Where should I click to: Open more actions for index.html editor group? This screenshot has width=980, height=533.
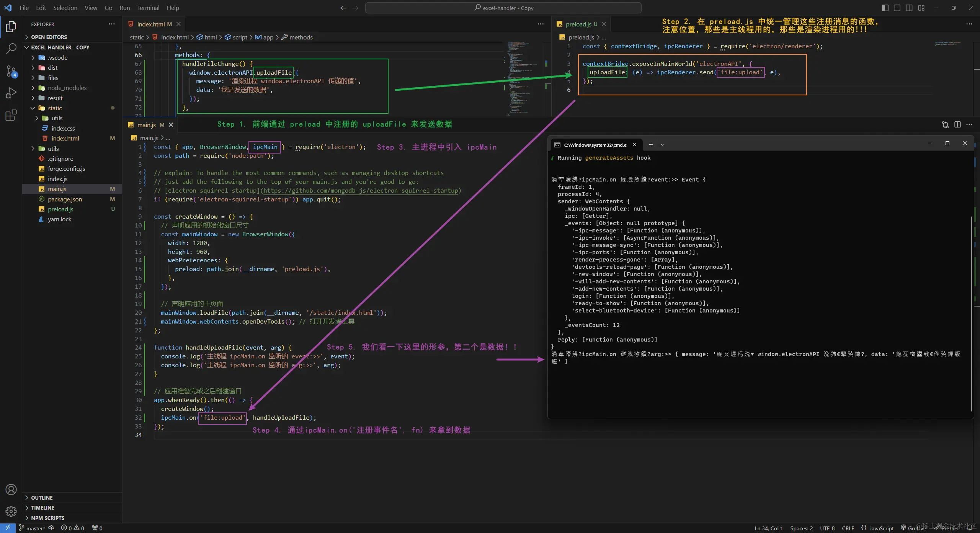[x=541, y=24]
